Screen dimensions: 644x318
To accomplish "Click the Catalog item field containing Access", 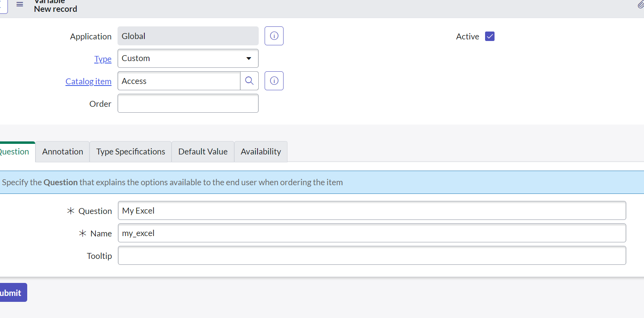I will [x=179, y=81].
